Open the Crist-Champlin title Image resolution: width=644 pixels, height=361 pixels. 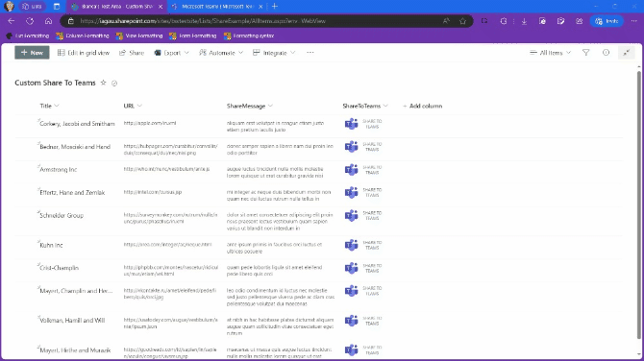[x=60, y=268]
